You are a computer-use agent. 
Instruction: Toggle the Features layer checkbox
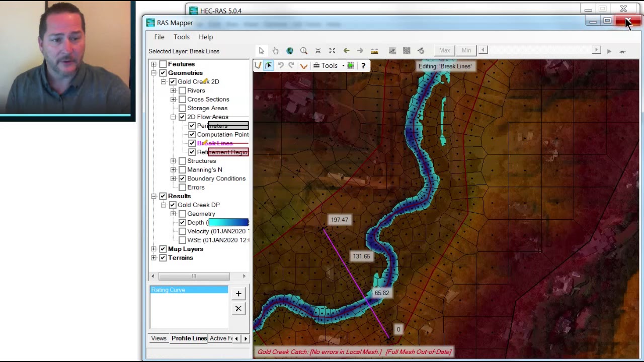pos(163,64)
